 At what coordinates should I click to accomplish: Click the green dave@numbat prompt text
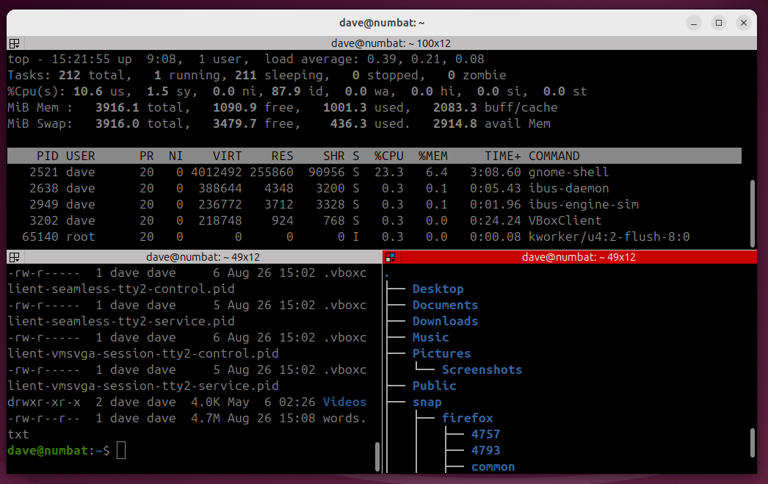[x=48, y=451]
